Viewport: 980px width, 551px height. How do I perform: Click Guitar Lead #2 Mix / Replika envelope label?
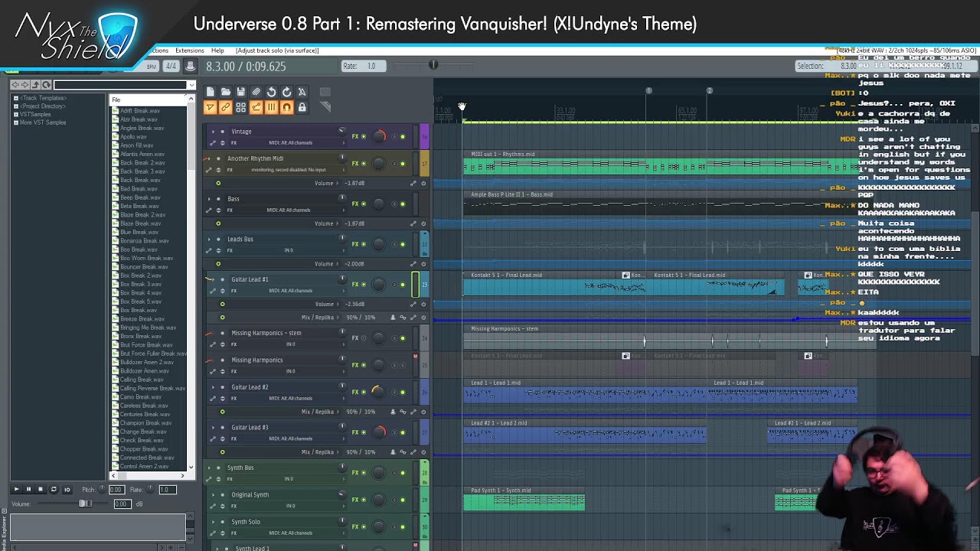tap(318, 412)
